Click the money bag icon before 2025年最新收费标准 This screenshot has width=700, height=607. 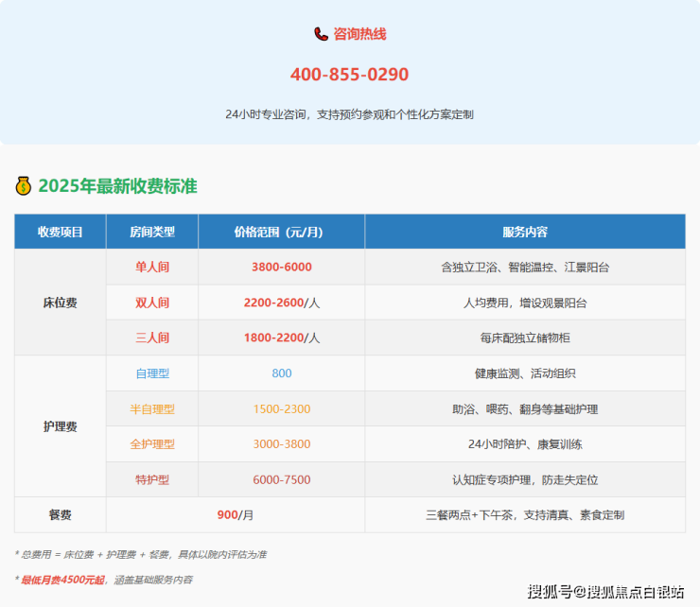click(24, 186)
